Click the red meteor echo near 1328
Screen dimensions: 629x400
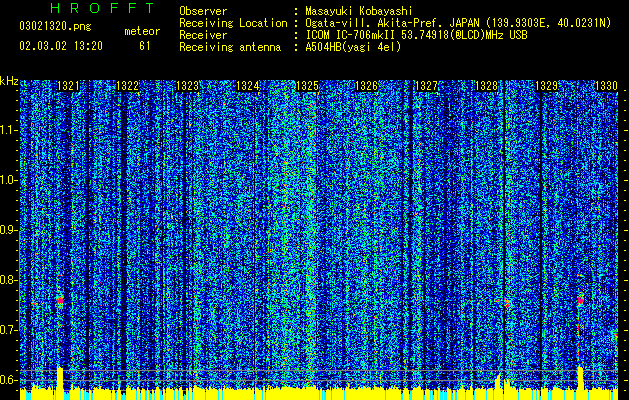coord(506,304)
